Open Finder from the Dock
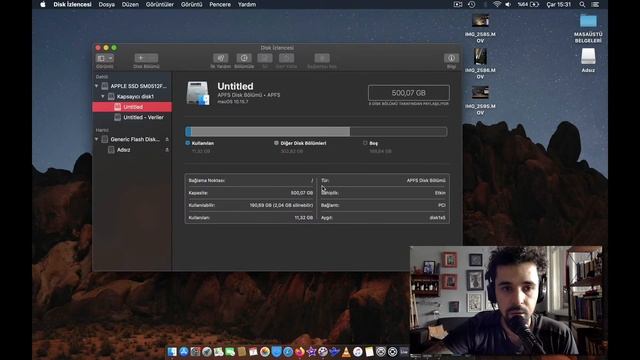This screenshot has height=360, width=640. tap(172, 351)
